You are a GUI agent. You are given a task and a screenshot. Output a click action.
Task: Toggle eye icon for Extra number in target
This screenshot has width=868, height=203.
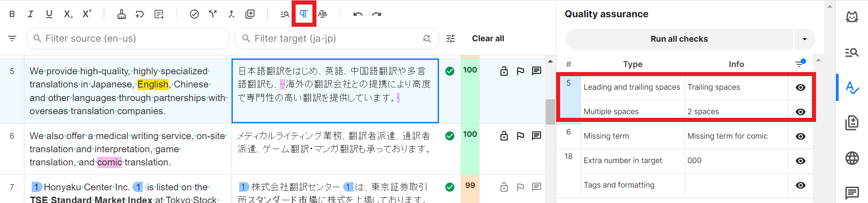pos(800,161)
